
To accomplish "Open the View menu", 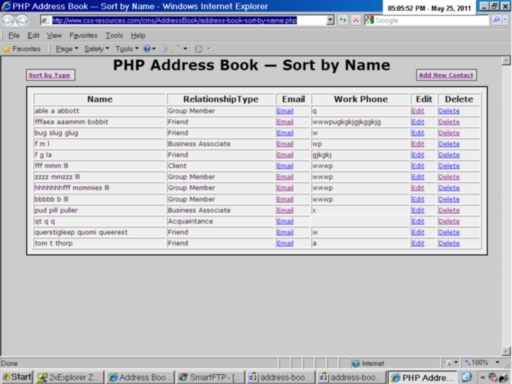I will pos(54,35).
